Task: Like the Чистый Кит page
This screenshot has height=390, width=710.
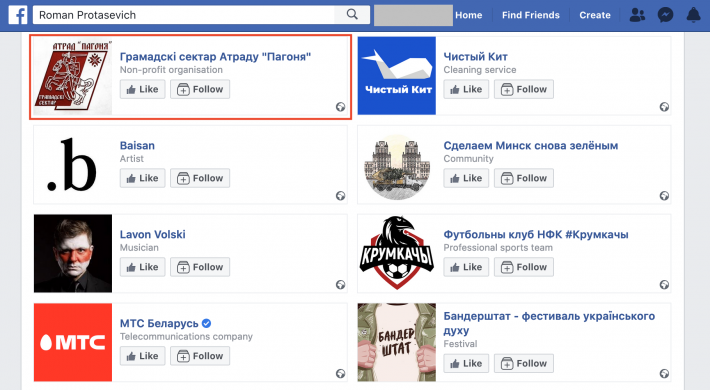Action: (x=466, y=89)
